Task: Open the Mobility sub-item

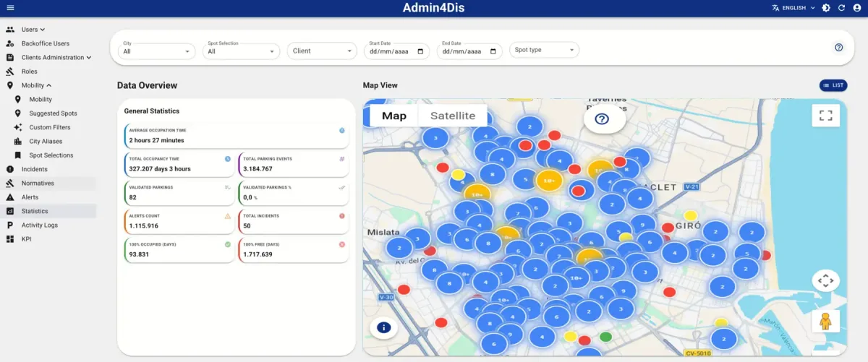Action: tap(41, 100)
